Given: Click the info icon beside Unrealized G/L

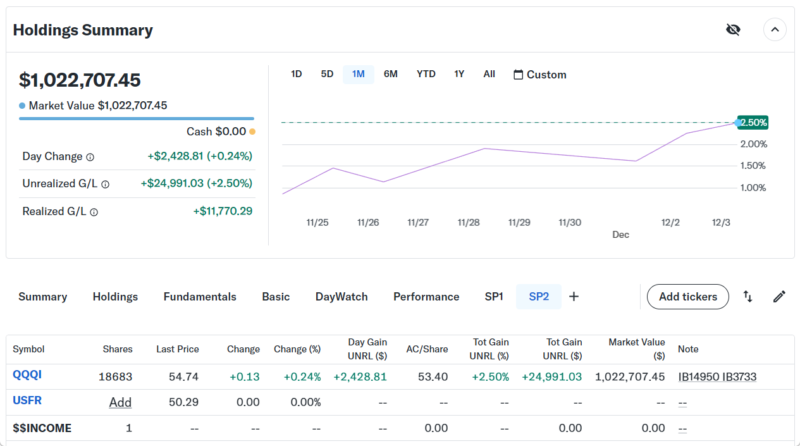Looking at the screenshot, I should coord(105,184).
